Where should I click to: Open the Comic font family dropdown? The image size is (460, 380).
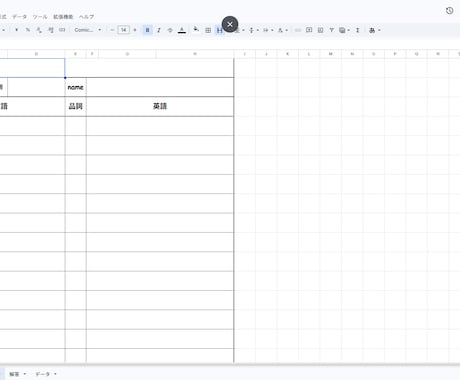coord(88,30)
